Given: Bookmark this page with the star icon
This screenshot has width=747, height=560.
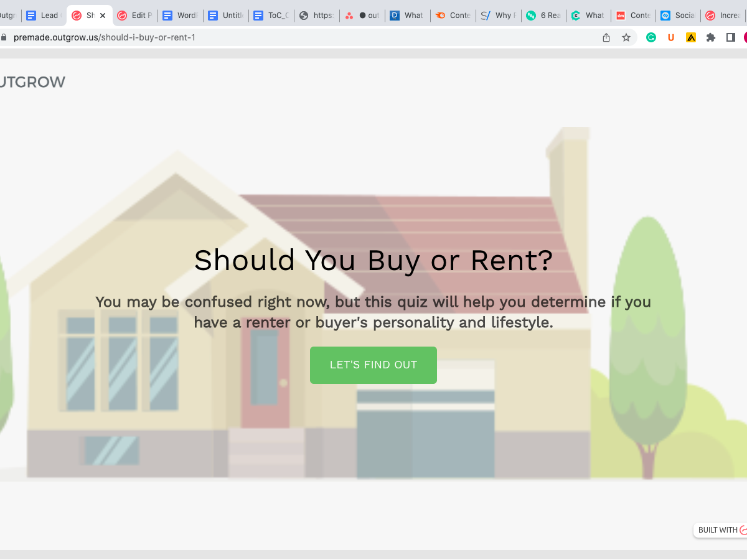Looking at the screenshot, I should point(626,37).
